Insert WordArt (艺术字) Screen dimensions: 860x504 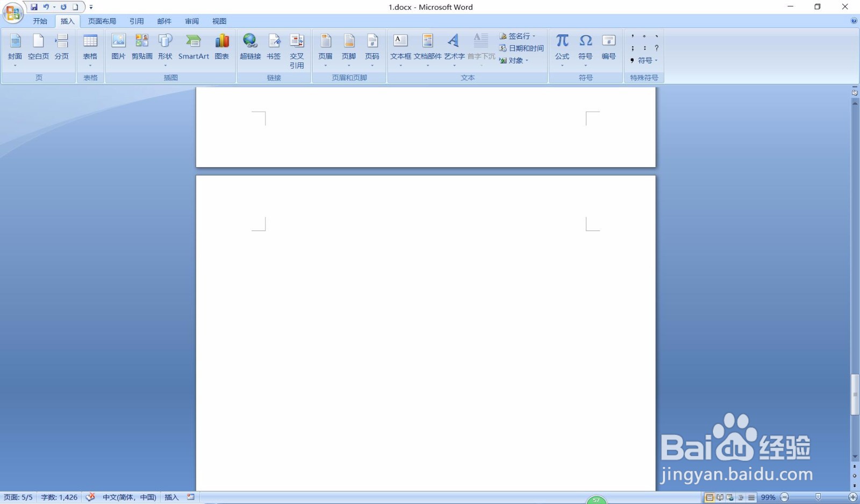click(x=454, y=49)
